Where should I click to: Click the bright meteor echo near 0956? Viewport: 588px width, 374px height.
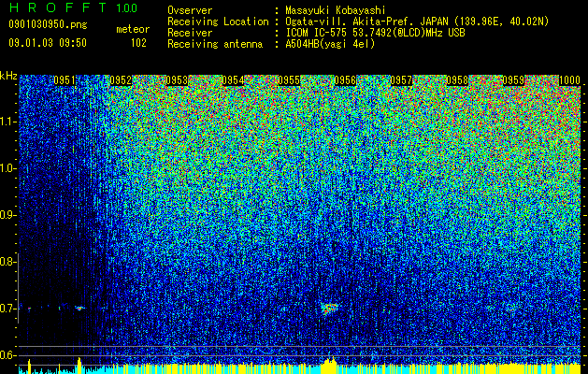click(x=330, y=309)
